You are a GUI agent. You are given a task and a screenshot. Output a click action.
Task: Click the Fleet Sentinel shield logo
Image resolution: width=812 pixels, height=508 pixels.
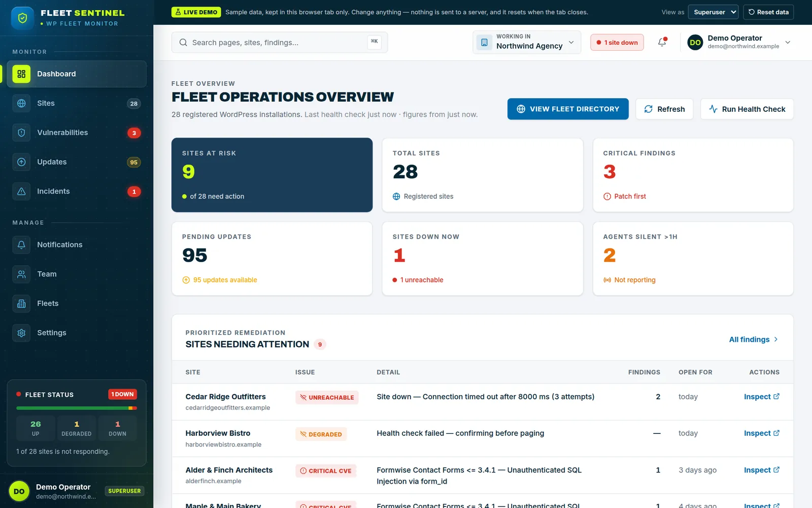[22, 18]
